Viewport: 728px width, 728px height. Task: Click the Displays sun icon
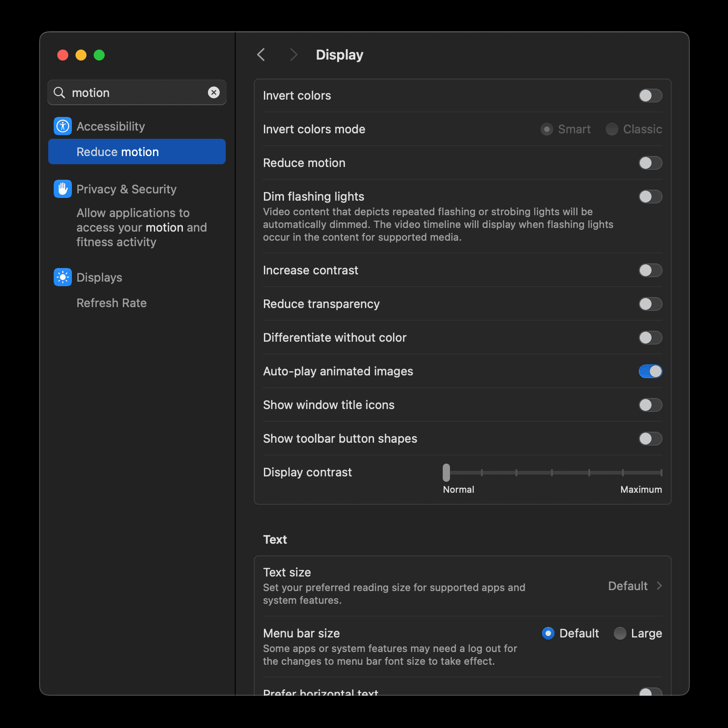click(63, 277)
